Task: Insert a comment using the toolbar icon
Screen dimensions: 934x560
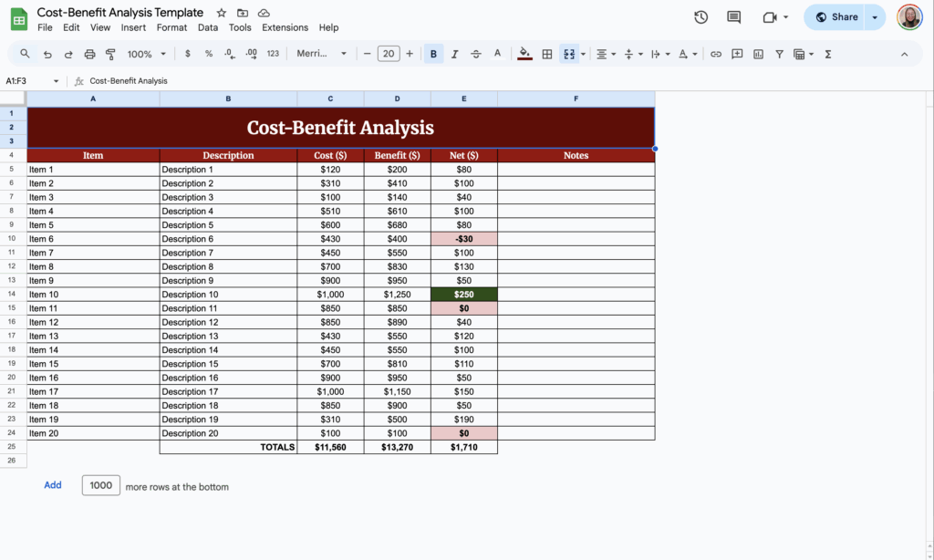Action: pyautogui.click(x=737, y=54)
